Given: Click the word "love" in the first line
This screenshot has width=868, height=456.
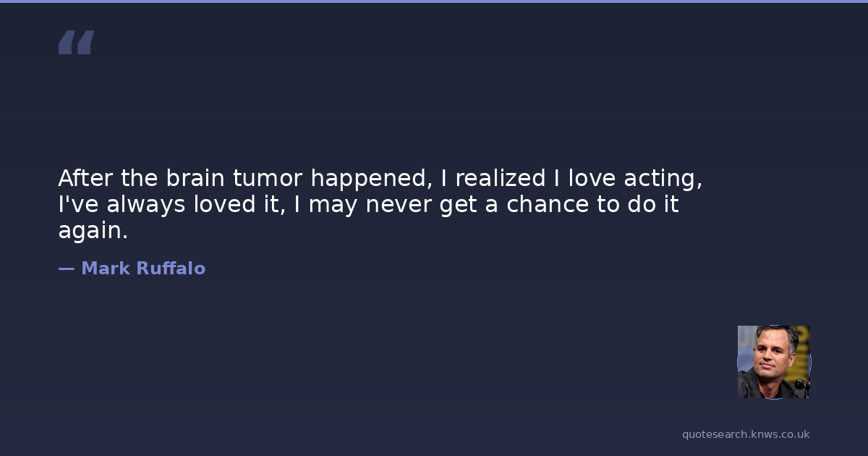Looking at the screenshot, I should pyautogui.click(x=592, y=178).
